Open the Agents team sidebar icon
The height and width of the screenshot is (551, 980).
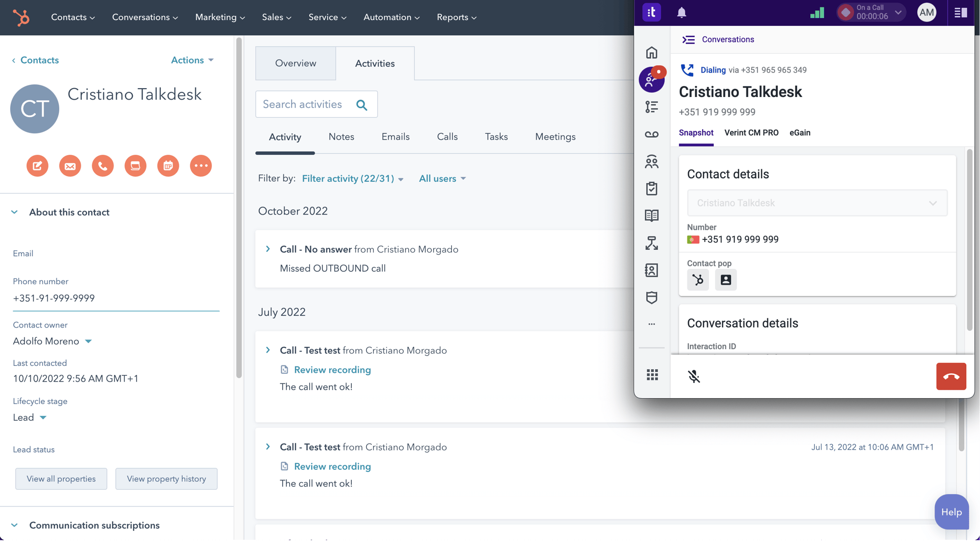[x=652, y=162]
